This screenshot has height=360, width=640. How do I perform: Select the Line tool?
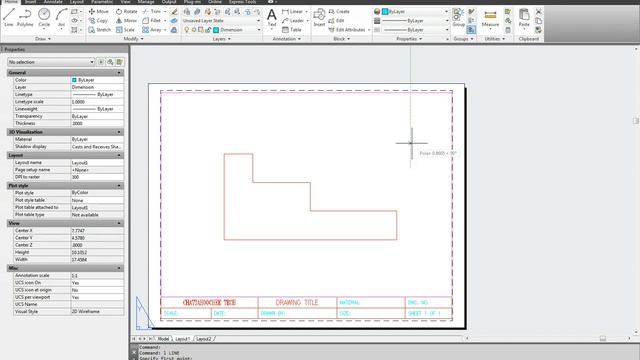9,17
